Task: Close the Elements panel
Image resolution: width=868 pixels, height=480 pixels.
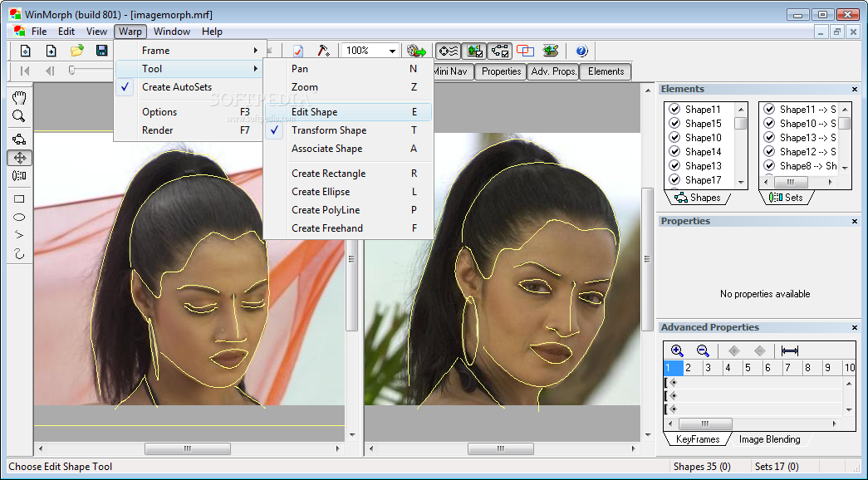Action: pyautogui.click(x=855, y=89)
